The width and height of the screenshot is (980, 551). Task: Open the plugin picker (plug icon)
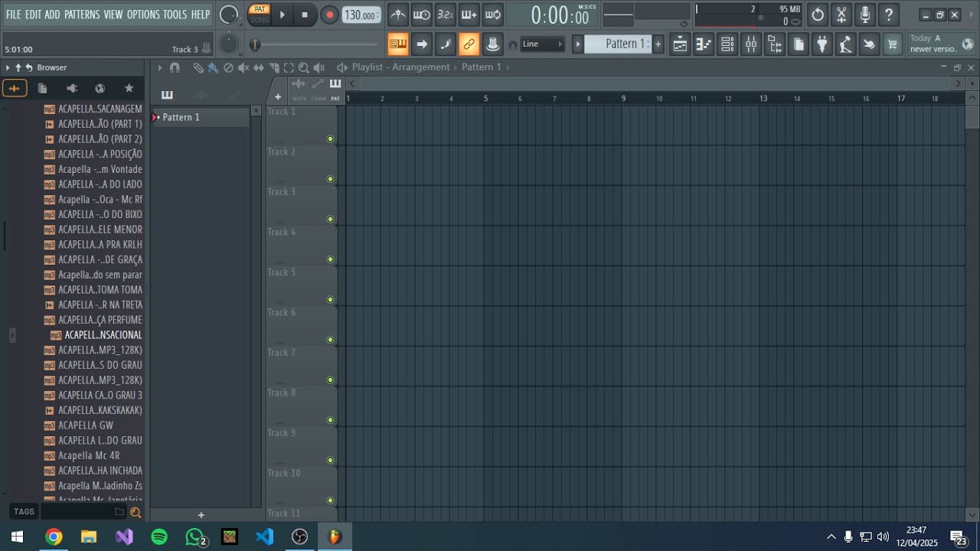[822, 44]
